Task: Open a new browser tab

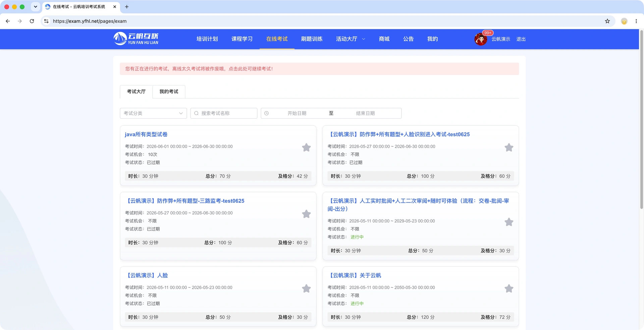Action: click(x=127, y=7)
